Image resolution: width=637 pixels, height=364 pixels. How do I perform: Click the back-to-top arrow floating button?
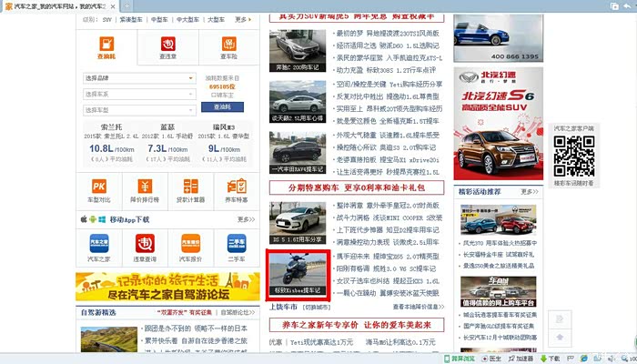coord(560,338)
